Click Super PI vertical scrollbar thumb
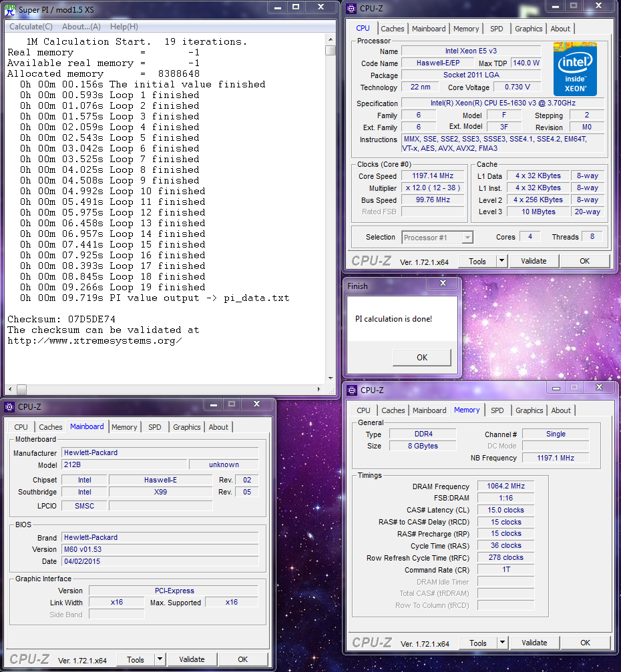This screenshot has width=621, height=672. [331, 50]
